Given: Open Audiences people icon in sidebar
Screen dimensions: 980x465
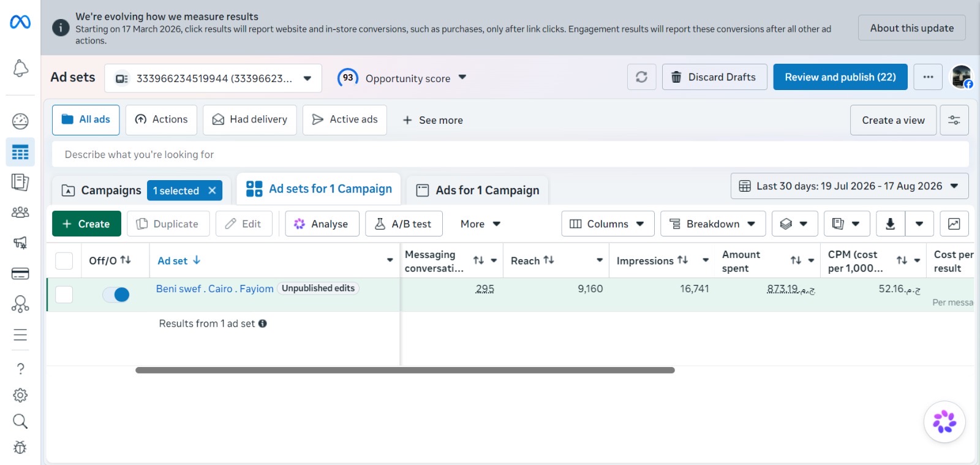Looking at the screenshot, I should click(20, 213).
